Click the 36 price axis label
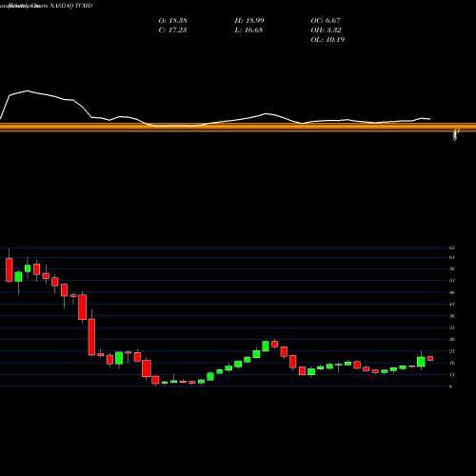The image size is (476, 476). coord(452,316)
